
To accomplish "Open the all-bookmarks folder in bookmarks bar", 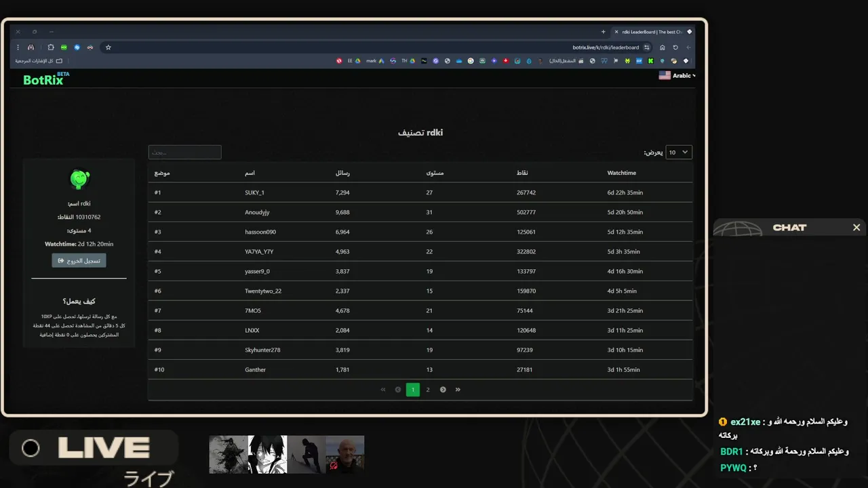I will tap(39, 61).
